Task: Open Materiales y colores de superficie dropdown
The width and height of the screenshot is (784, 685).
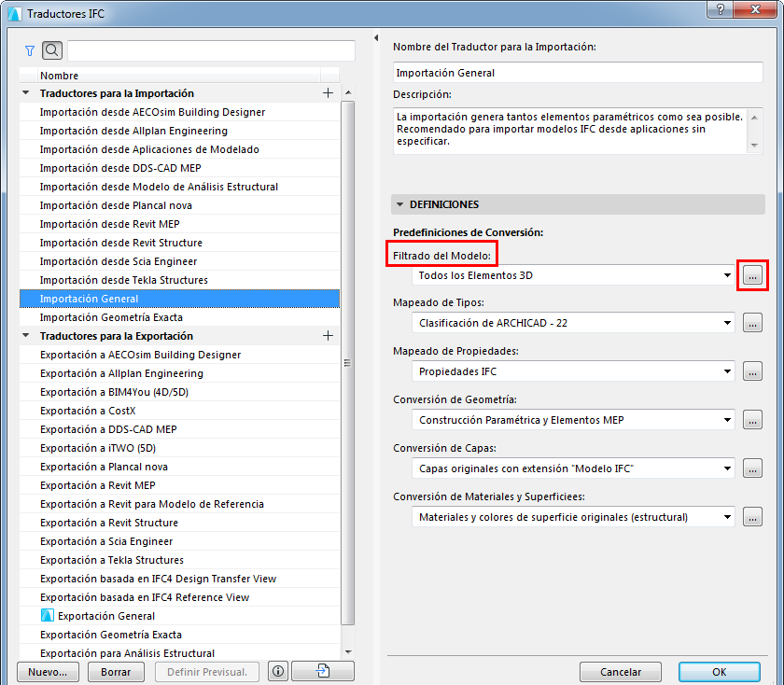Action: [573, 517]
